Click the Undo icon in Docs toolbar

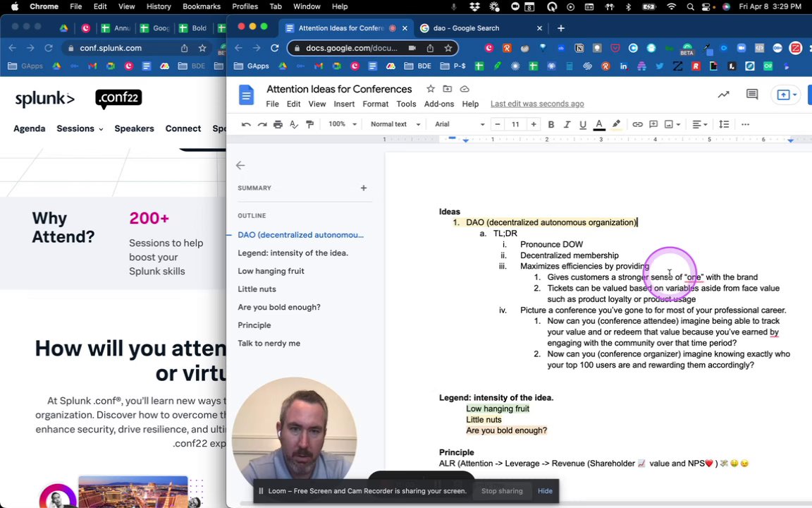coord(246,124)
